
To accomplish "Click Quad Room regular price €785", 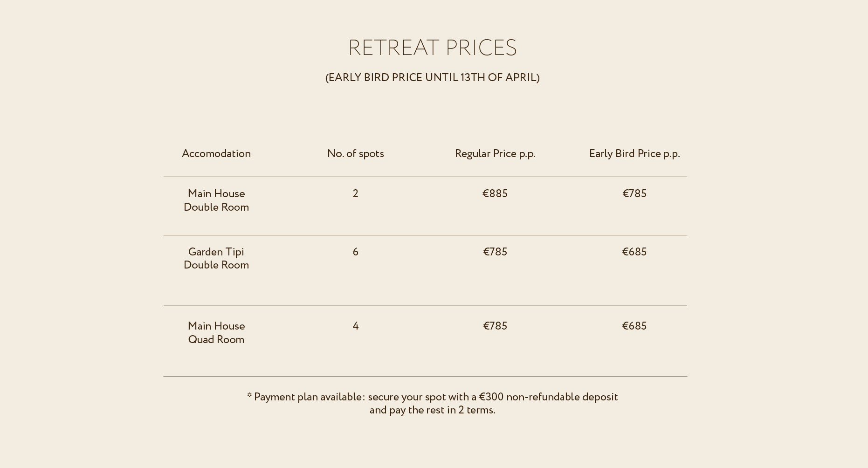I will [495, 326].
